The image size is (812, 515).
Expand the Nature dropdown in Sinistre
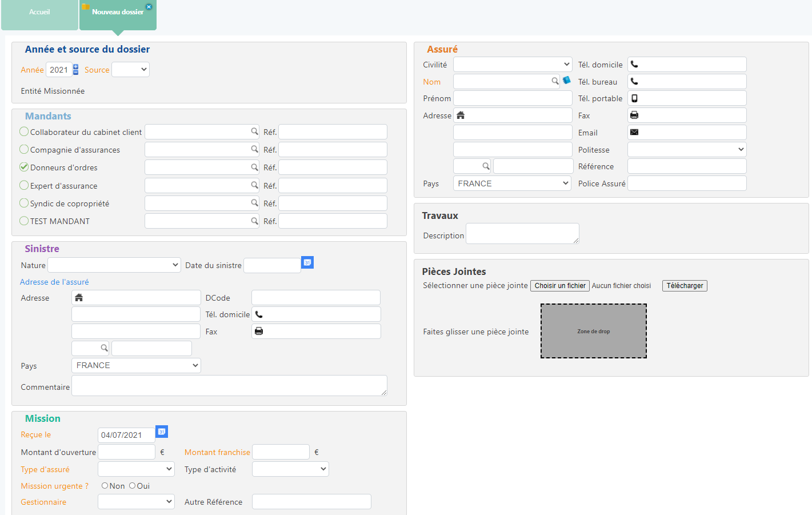point(114,265)
